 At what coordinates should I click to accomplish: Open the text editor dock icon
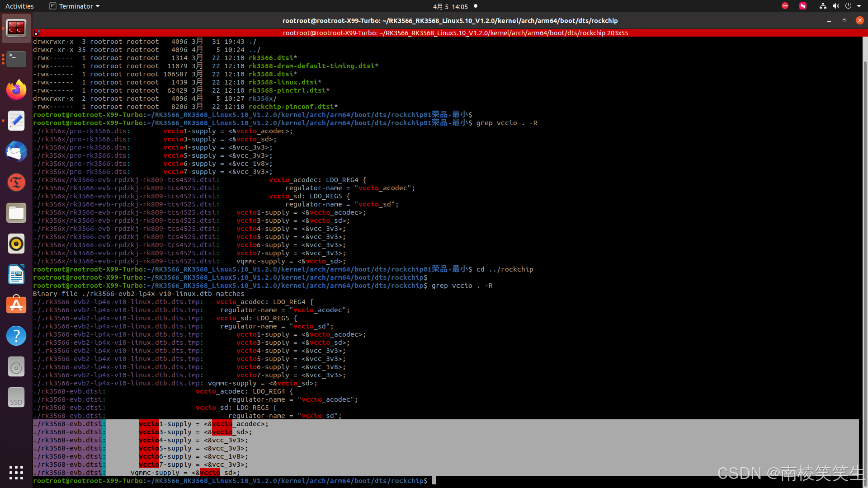click(16, 121)
